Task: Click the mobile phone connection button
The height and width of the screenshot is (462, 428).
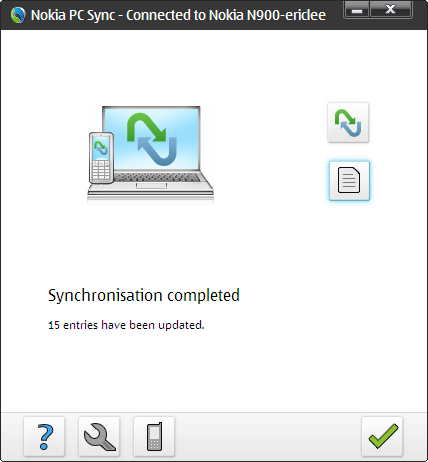Action: coord(154,437)
